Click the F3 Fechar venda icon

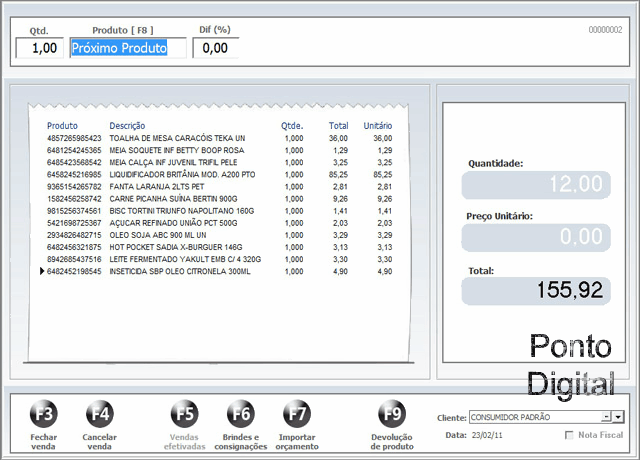point(44,414)
